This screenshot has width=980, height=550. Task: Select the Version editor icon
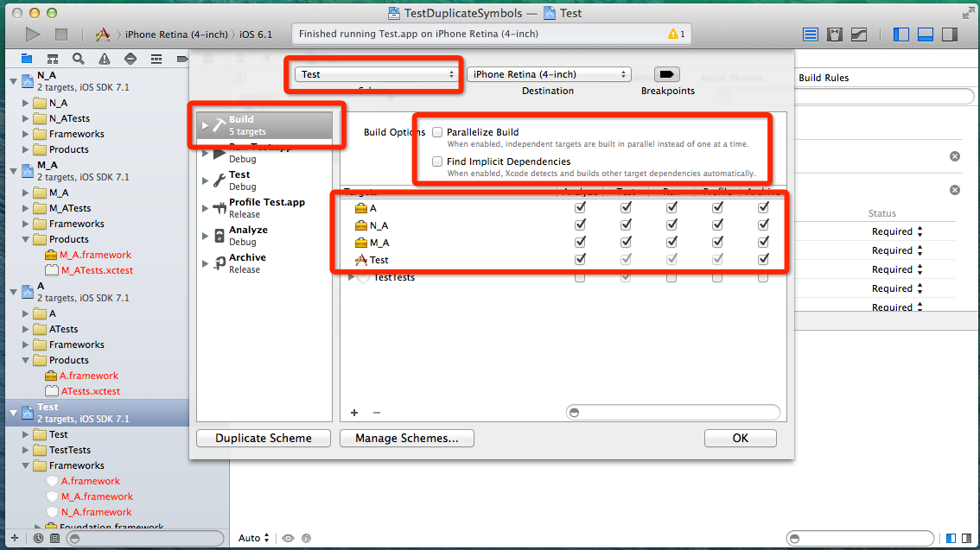click(x=859, y=35)
